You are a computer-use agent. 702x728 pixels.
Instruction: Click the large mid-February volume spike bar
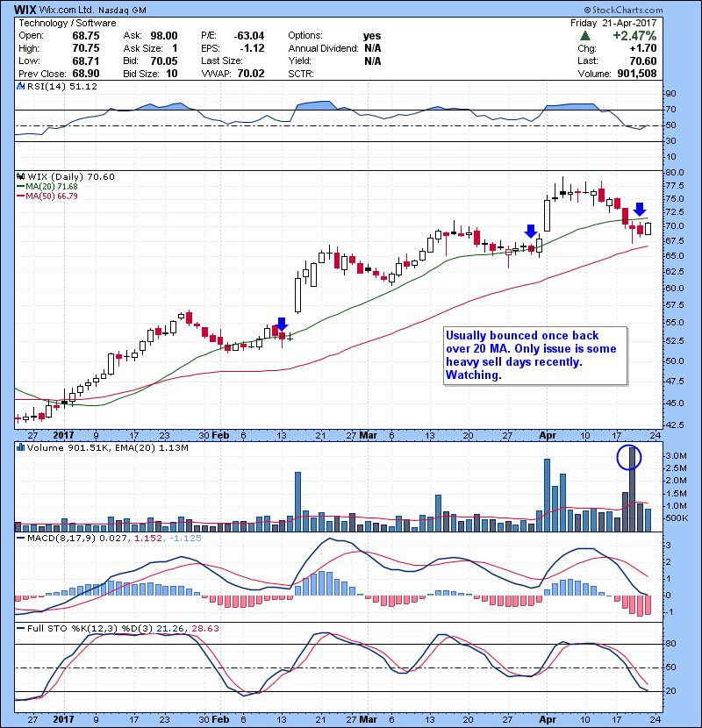pyautogui.click(x=297, y=502)
